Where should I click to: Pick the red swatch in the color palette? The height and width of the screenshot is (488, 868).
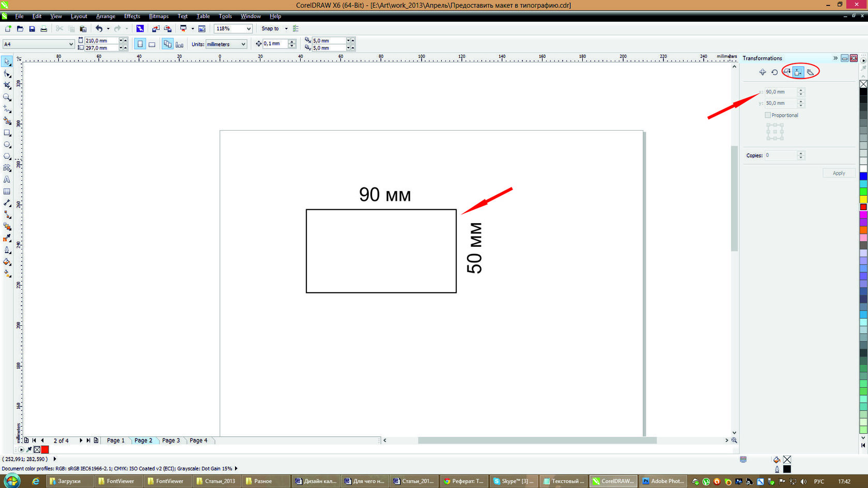[x=863, y=207]
